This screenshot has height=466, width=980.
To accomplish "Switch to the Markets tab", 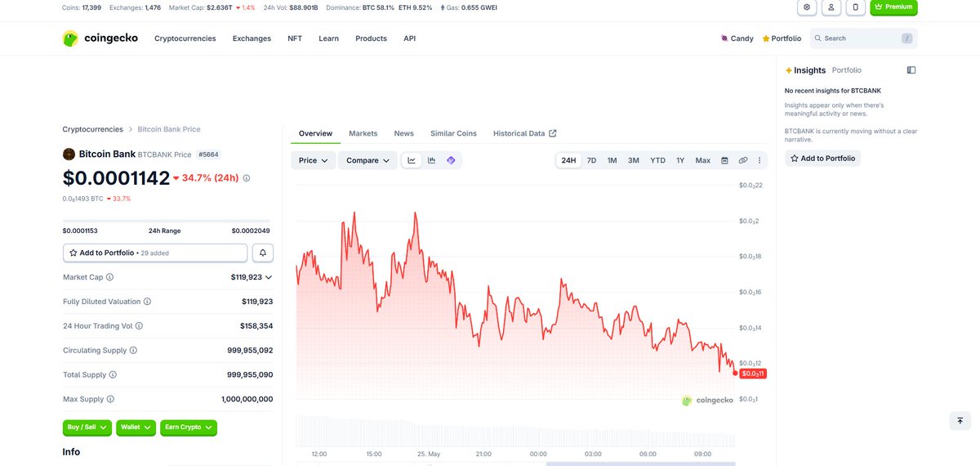I will point(363,133).
